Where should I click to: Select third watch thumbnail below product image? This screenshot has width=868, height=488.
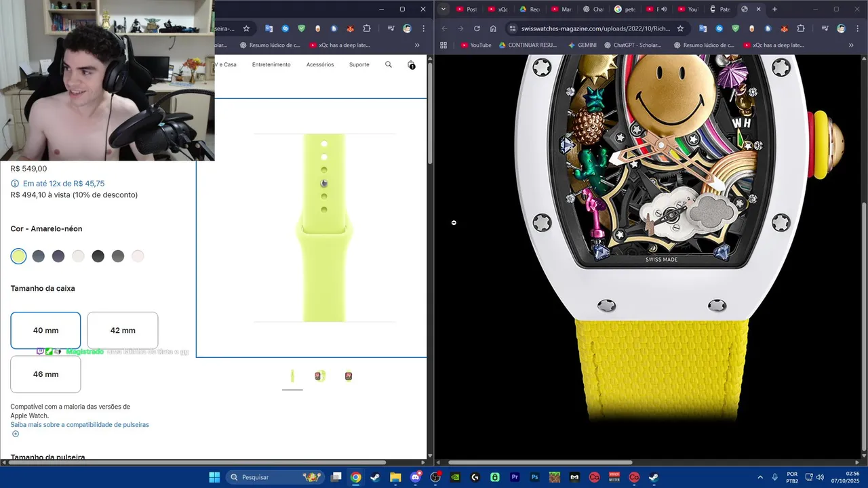click(349, 376)
